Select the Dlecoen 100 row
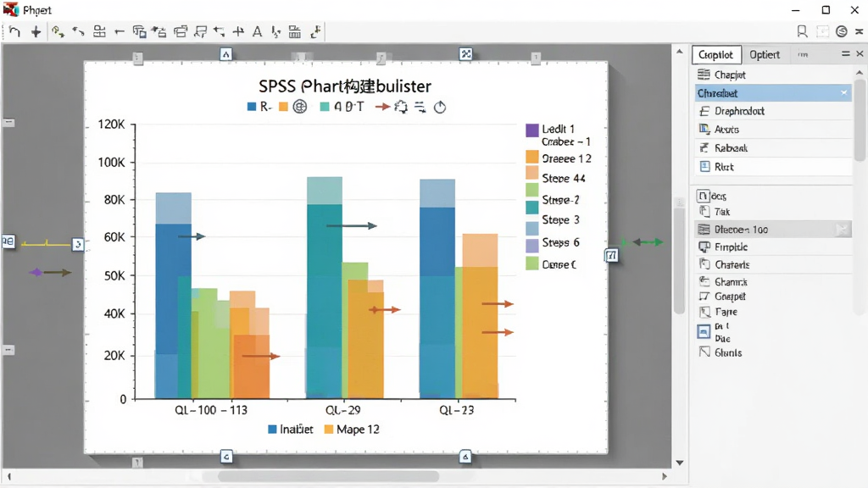 coord(773,229)
